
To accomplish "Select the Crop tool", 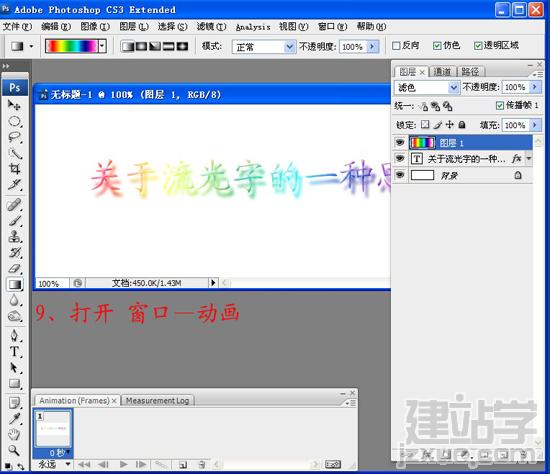I will 14,169.
